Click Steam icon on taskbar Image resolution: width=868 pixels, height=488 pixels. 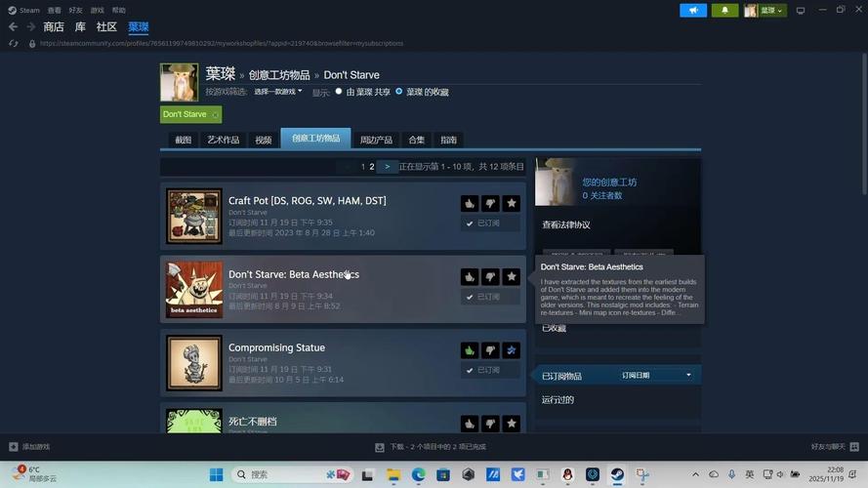tap(617, 474)
